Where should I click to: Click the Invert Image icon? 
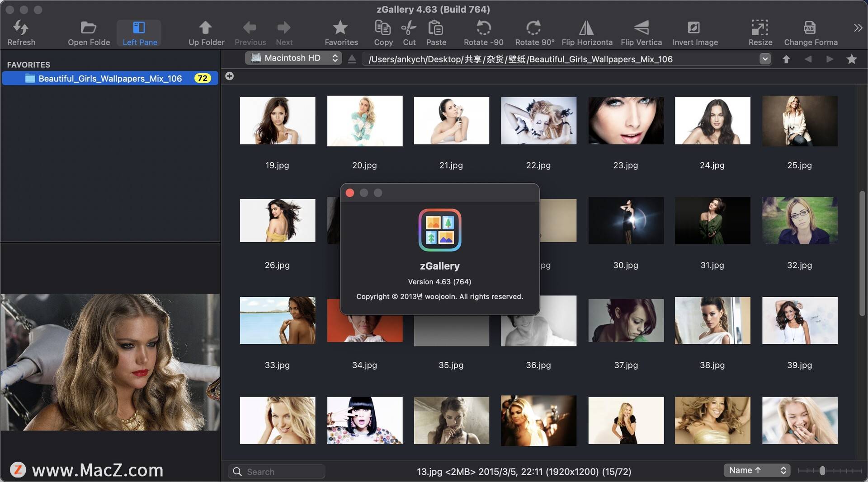(694, 28)
